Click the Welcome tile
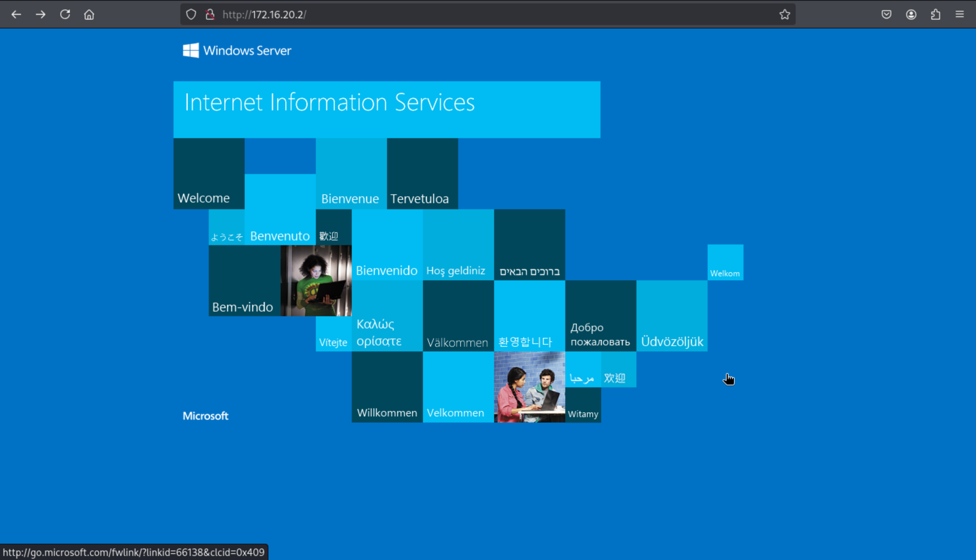Image resolution: width=976 pixels, height=560 pixels. click(x=209, y=174)
